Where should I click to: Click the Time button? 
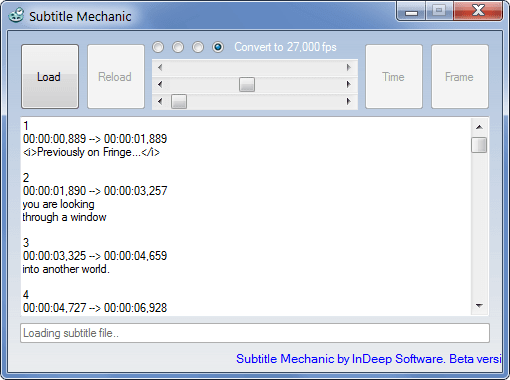pyautogui.click(x=394, y=77)
